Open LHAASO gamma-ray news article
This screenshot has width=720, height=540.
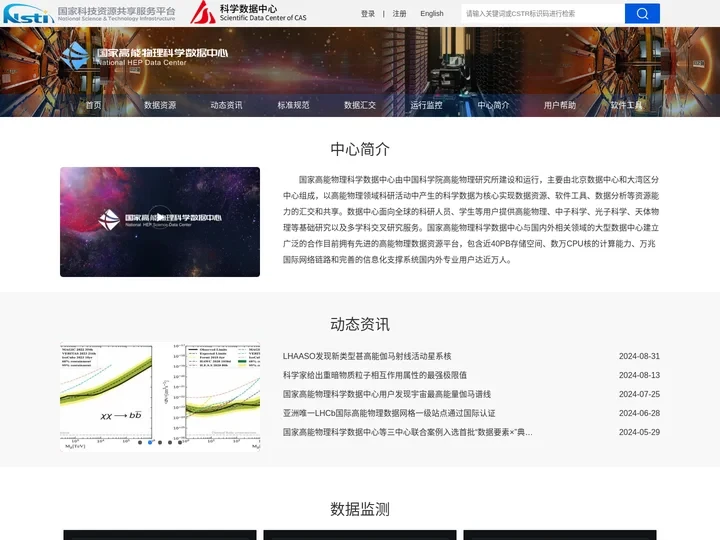[x=367, y=356]
